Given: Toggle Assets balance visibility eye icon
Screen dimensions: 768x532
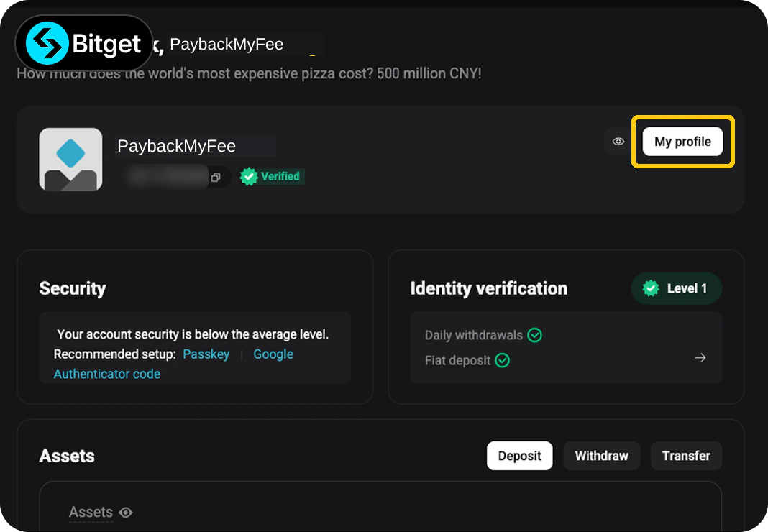Looking at the screenshot, I should coord(126,513).
